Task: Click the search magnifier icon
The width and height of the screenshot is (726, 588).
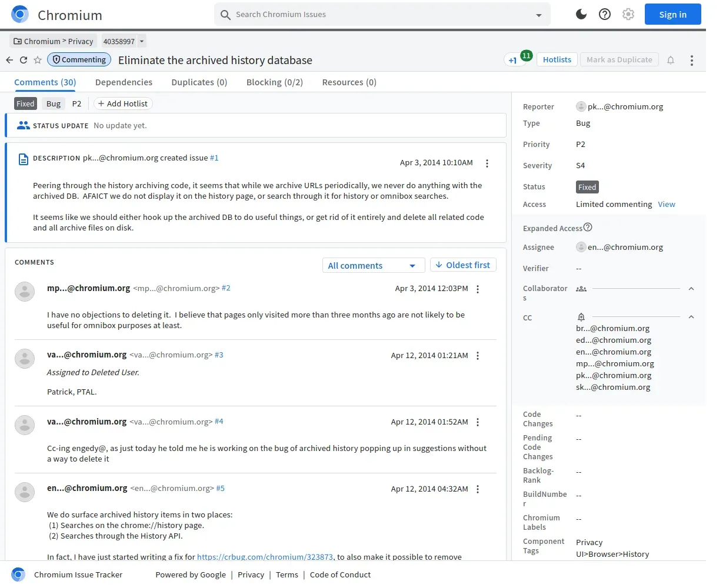Action: [225, 15]
